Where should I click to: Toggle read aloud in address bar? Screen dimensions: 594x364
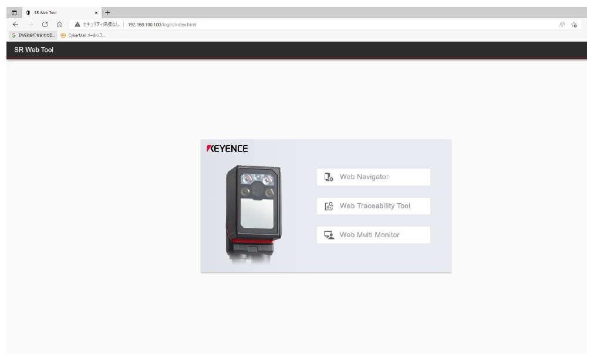[562, 24]
